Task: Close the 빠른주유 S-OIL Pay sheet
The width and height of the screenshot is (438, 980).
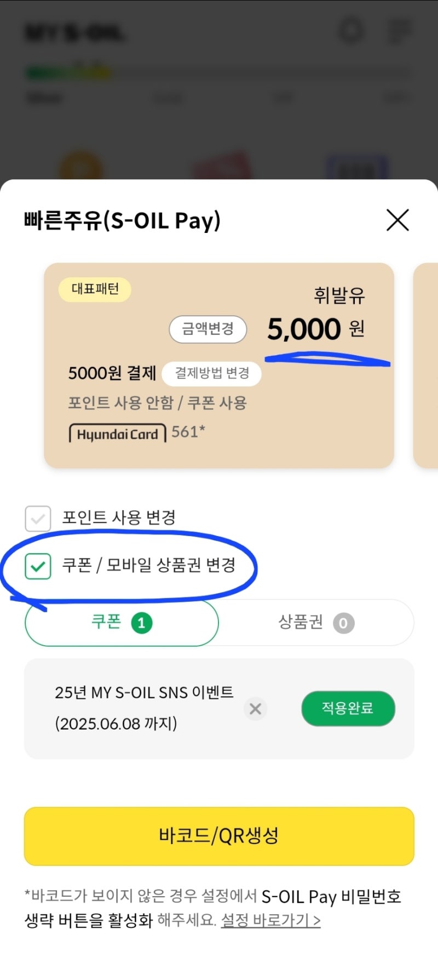Action: pyautogui.click(x=397, y=220)
